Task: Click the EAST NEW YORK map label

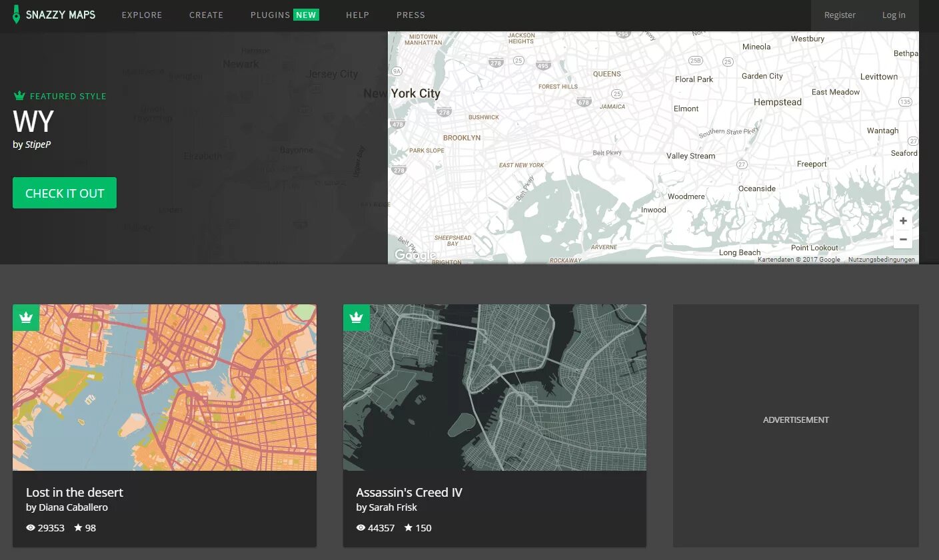Action: coord(521,165)
